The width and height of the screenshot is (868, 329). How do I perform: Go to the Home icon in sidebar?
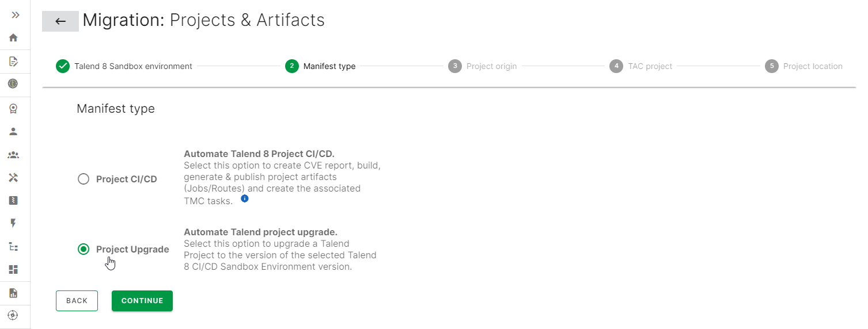(13, 38)
